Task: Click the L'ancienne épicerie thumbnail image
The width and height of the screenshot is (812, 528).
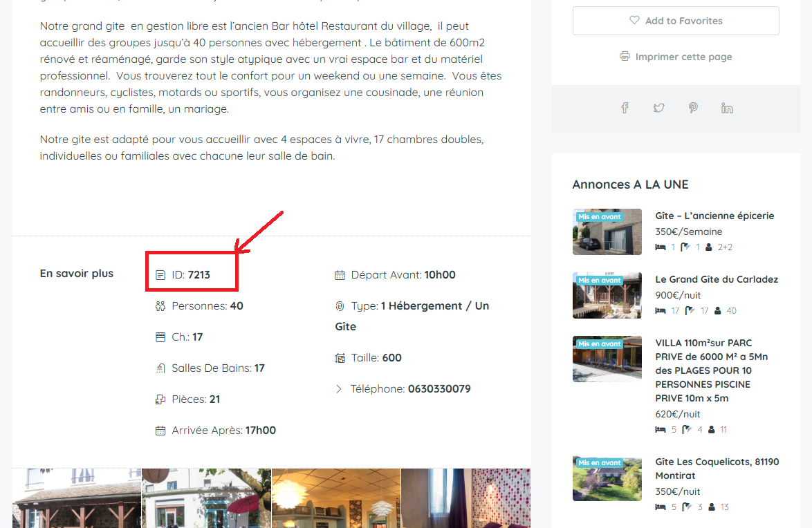Action: click(x=607, y=232)
